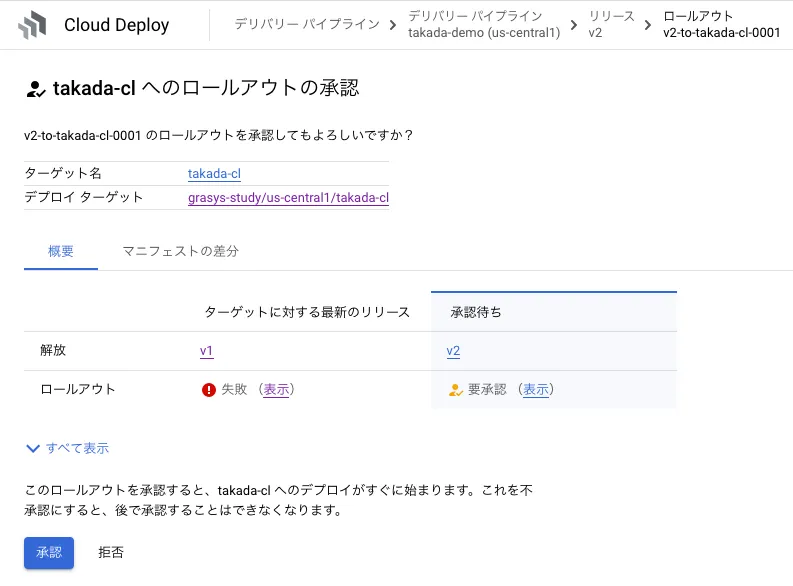The width and height of the screenshot is (793, 586).
Task: Switch to the マニフェストの差分 tab
Action: (x=181, y=251)
